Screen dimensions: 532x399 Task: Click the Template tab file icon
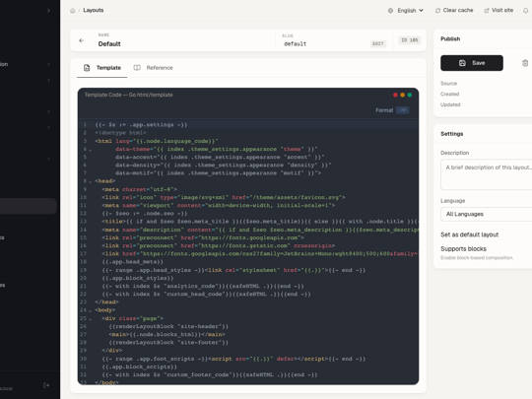tap(87, 68)
